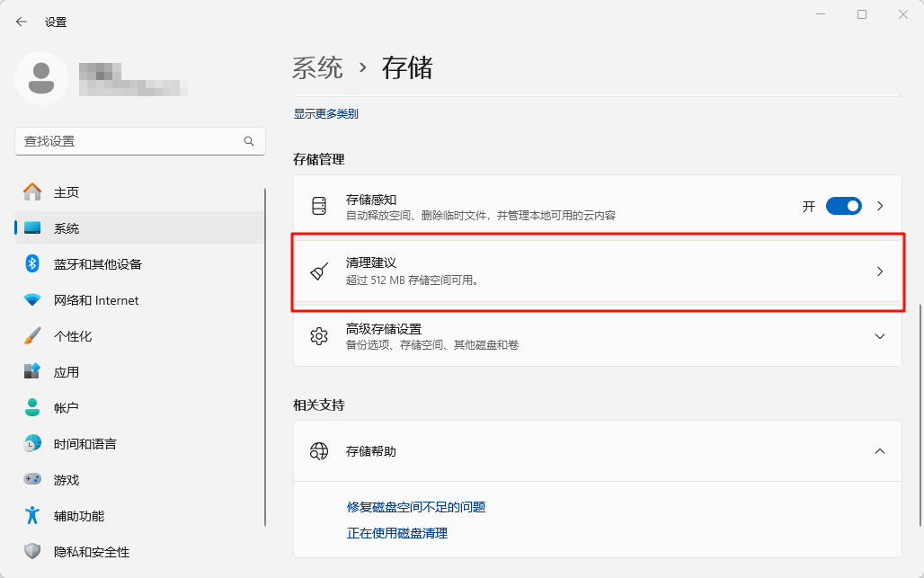The image size is (924, 578).
Task: Click the 个性化 paintbrush icon
Action: [32, 336]
